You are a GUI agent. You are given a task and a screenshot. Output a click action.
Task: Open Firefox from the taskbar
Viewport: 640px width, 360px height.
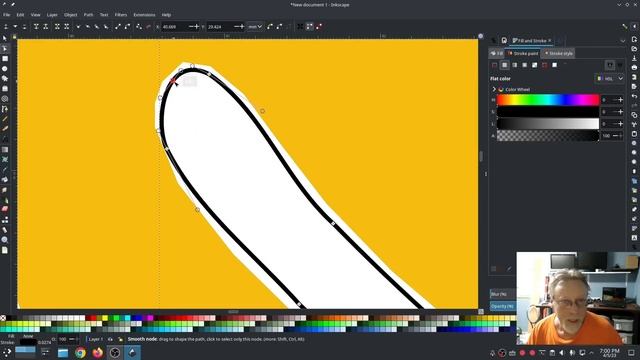click(98, 352)
